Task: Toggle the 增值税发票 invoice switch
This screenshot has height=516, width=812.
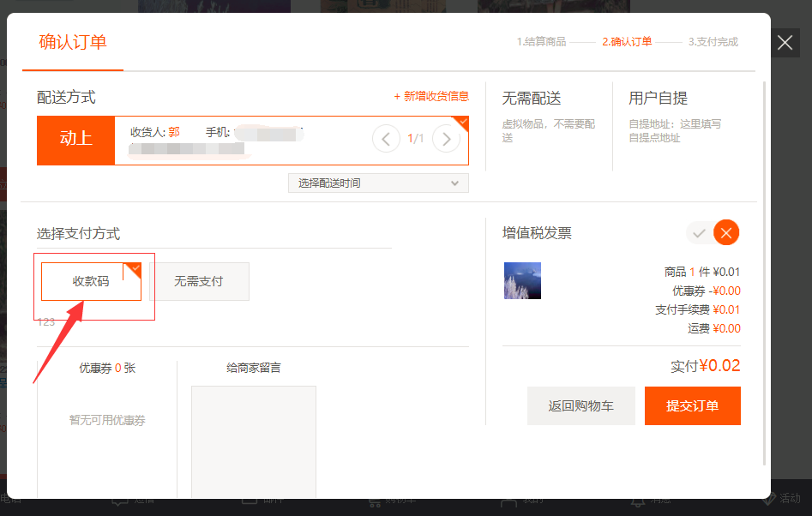Action: [x=713, y=233]
